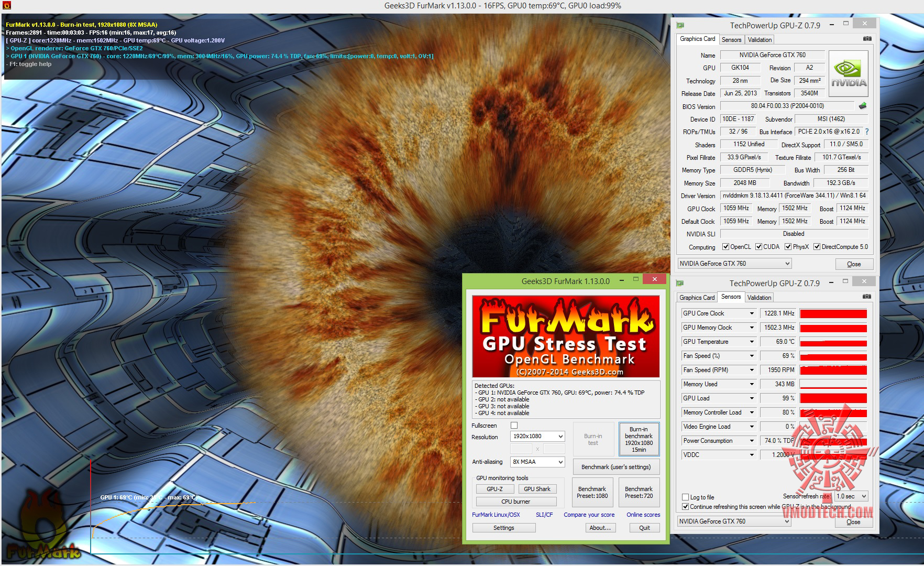Click the GPU-Z title bar icon in top window
The image size is (924, 566).
click(x=680, y=25)
